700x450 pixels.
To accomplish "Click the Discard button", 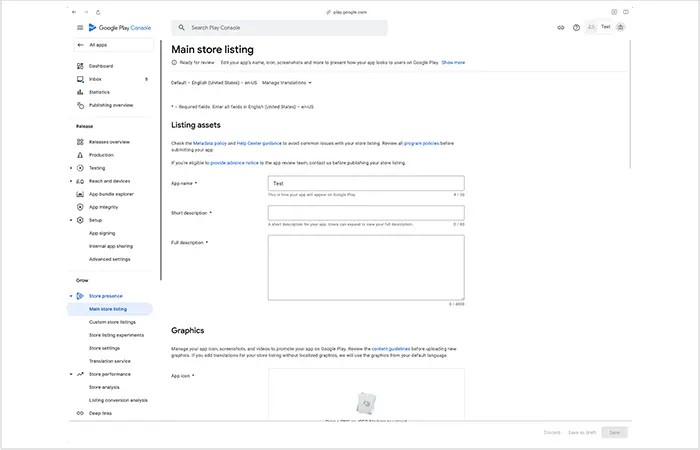I will [x=552, y=433].
